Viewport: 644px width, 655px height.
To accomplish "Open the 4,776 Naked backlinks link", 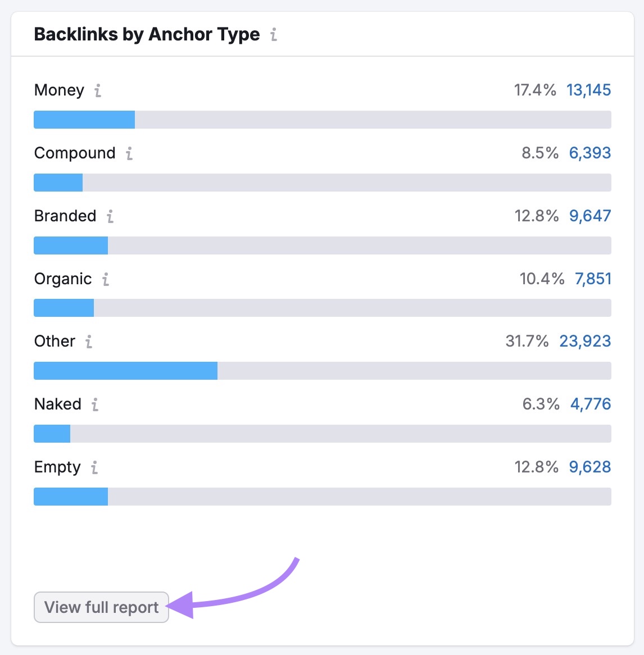I will (593, 404).
